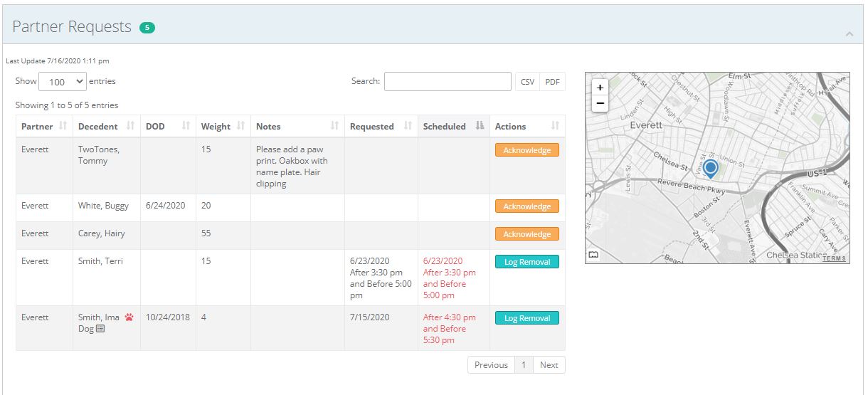Click into the Search field
Viewport: 868px width, 395px height.
[x=448, y=82]
